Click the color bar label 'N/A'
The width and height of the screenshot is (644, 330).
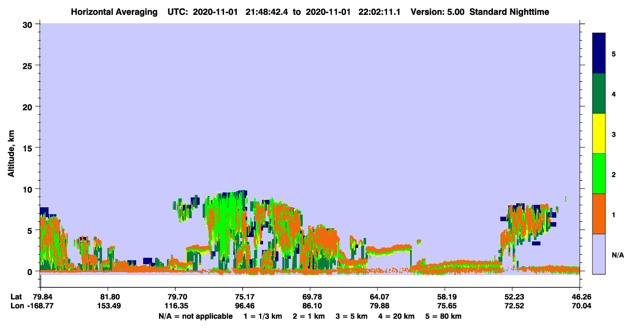tap(617, 255)
